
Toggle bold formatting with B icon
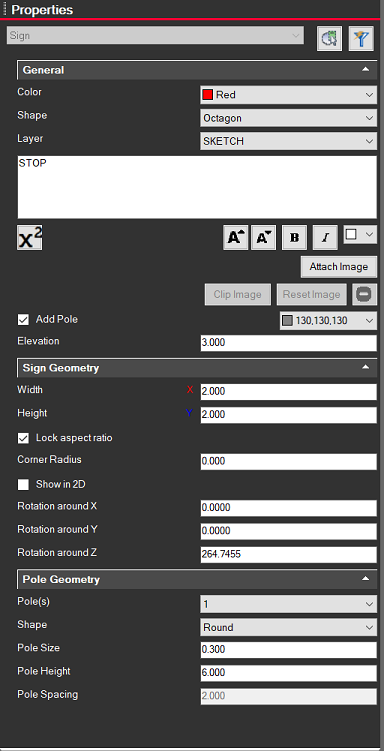pyautogui.click(x=295, y=238)
